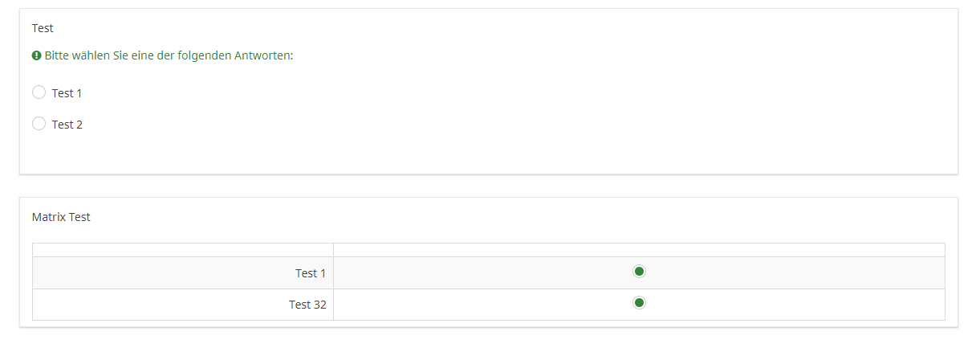Select the Test 2 radio button
This screenshot has width=980, height=344.
point(39,124)
